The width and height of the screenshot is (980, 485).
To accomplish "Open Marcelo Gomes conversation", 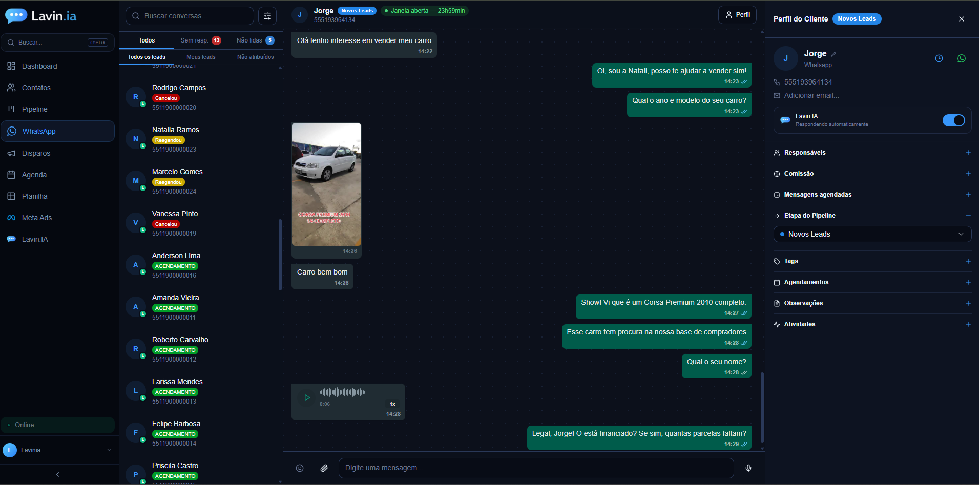I will pos(199,181).
